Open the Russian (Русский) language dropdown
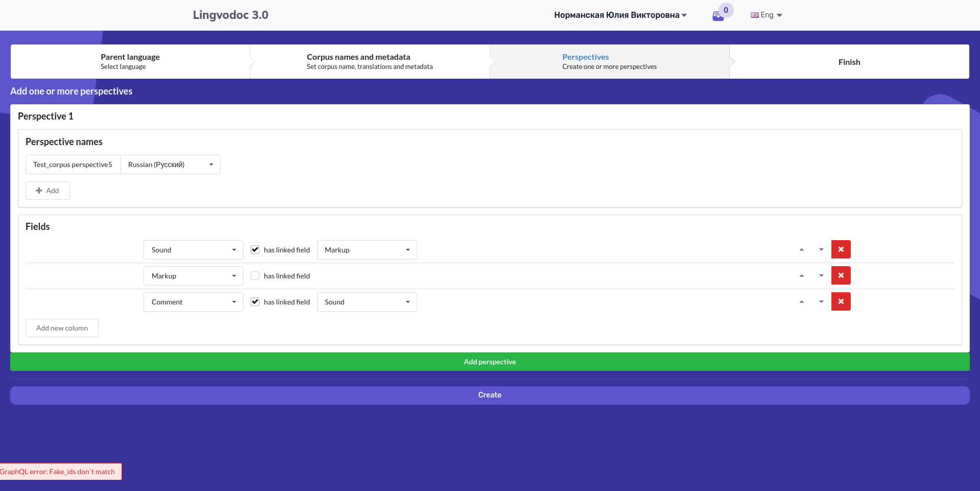Viewport: 980px width, 491px height. (x=171, y=165)
